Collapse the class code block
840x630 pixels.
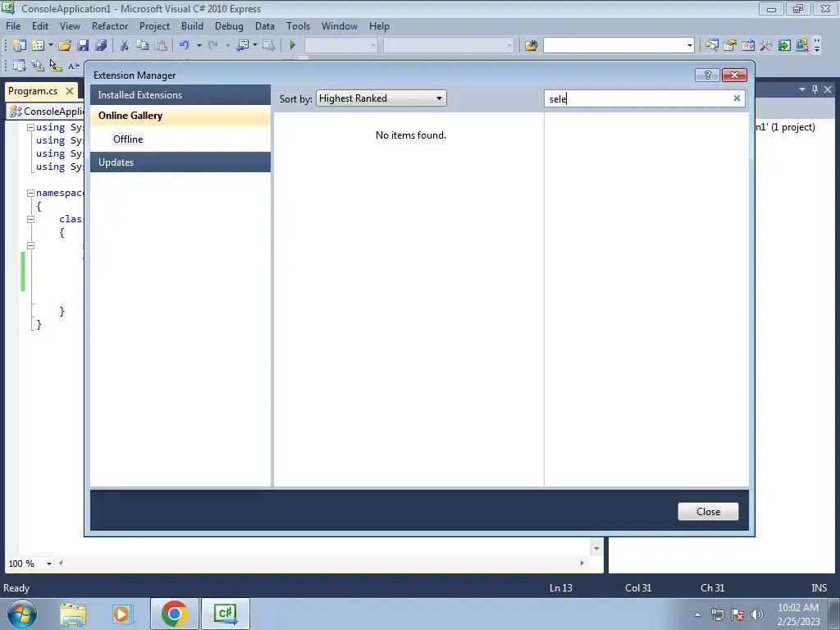[x=30, y=219]
